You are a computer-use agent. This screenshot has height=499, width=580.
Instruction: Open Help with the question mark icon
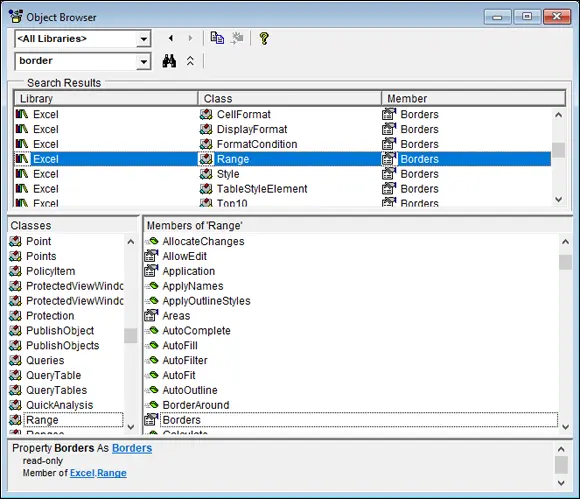point(264,38)
